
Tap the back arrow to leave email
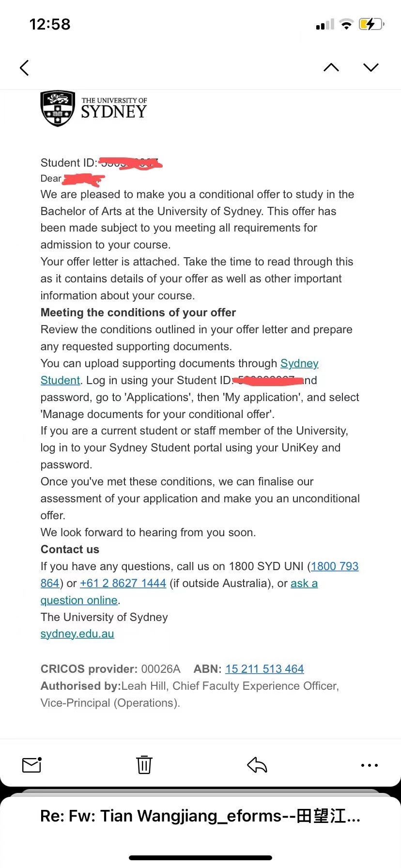(25, 68)
